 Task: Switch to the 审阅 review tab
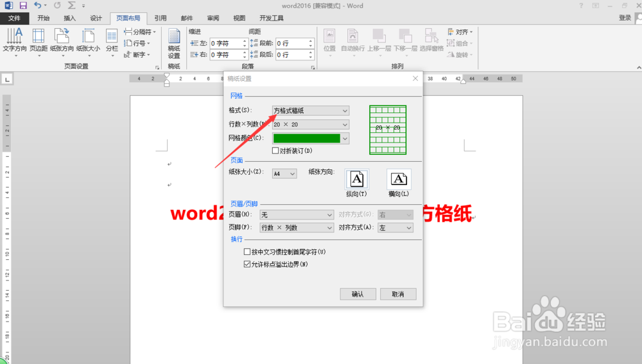213,18
